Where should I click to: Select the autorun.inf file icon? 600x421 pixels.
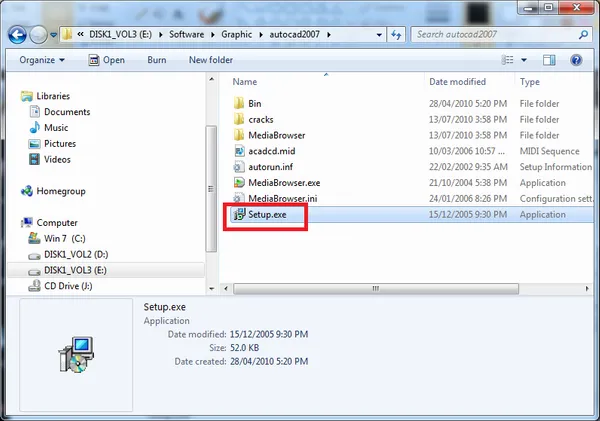pos(239,167)
